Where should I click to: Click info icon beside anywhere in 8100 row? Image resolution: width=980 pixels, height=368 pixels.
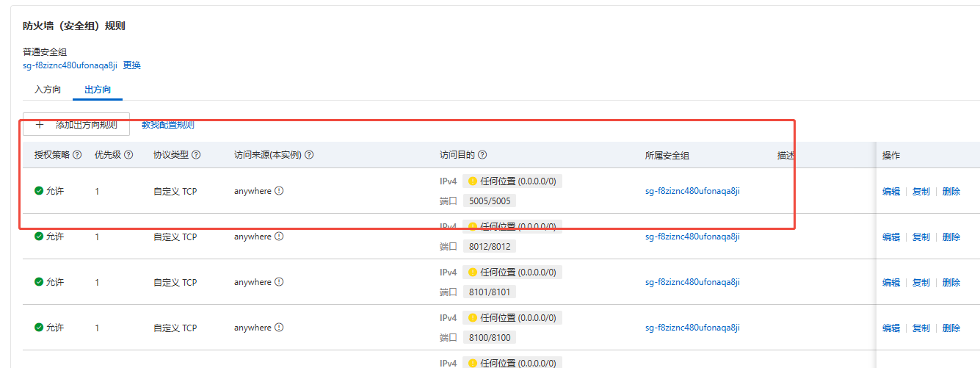tap(279, 328)
